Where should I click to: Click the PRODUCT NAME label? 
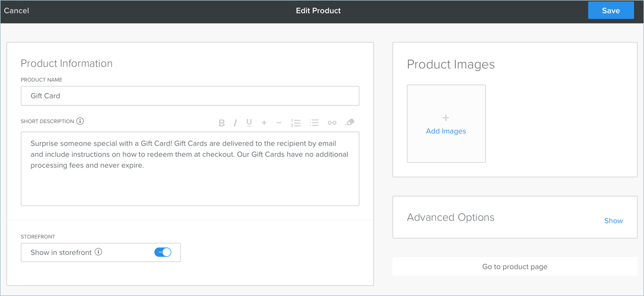point(42,80)
